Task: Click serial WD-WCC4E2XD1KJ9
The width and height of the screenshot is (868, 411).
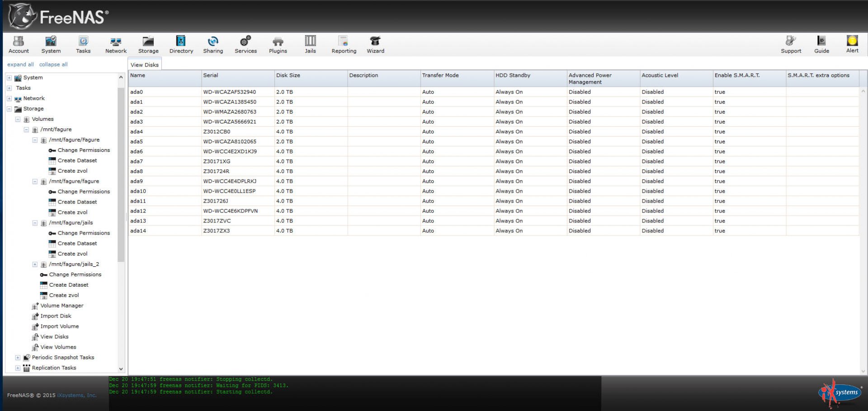Action: [x=230, y=151]
